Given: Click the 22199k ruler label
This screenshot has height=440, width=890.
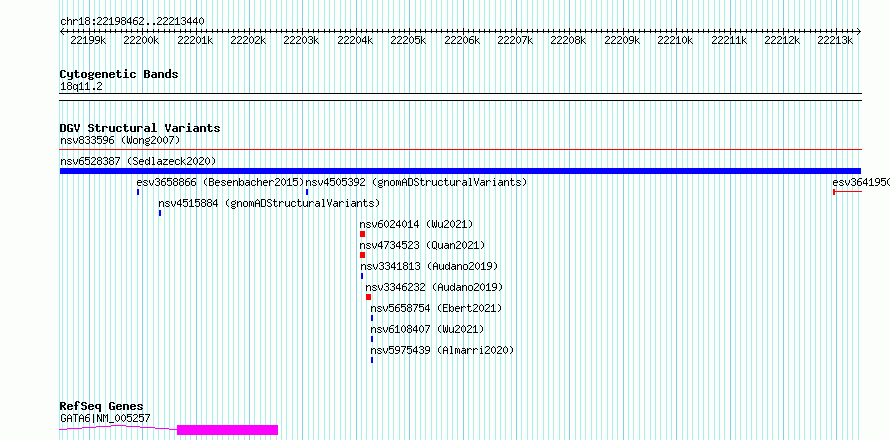Looking at the screenshot, I should 88,40.
